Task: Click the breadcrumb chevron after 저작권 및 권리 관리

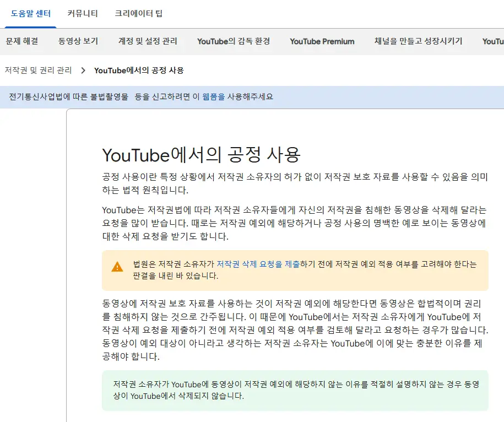Action: (83, 70)
